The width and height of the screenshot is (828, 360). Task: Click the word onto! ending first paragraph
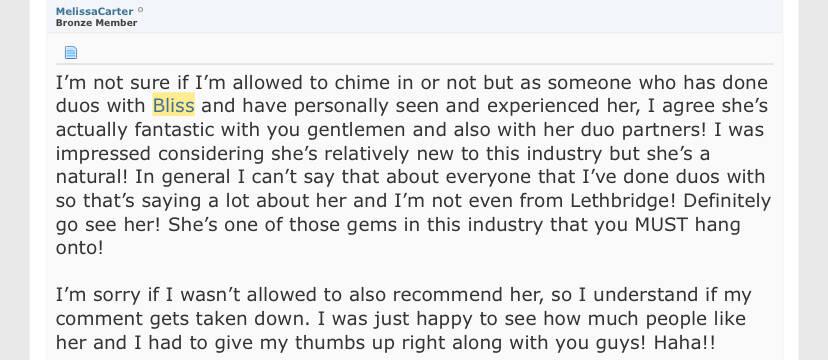[x=80, y=248]
